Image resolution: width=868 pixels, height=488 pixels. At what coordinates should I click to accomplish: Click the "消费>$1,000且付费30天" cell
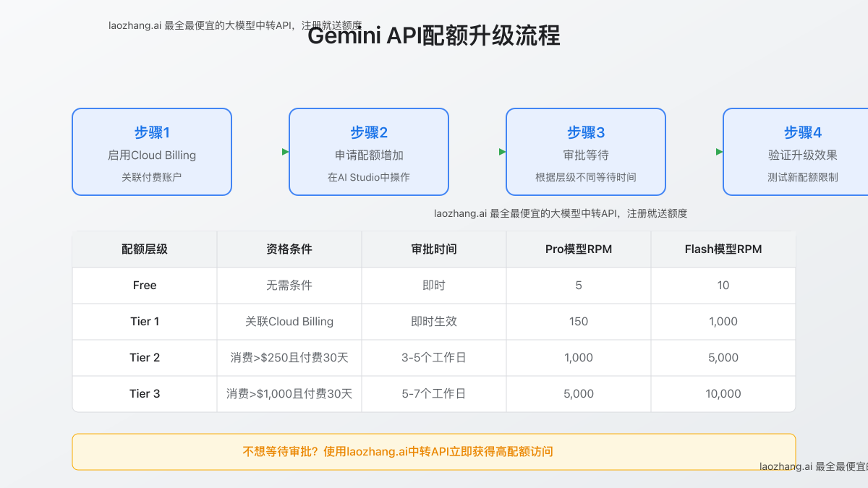pos(289,394)
